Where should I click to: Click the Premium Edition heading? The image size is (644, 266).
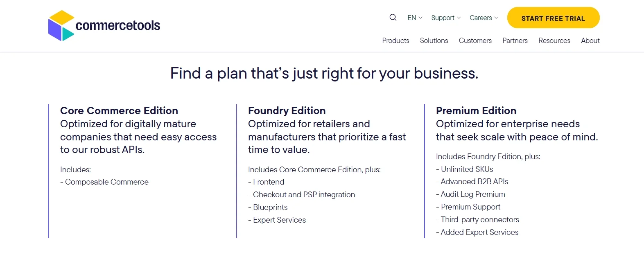(476, 111)
